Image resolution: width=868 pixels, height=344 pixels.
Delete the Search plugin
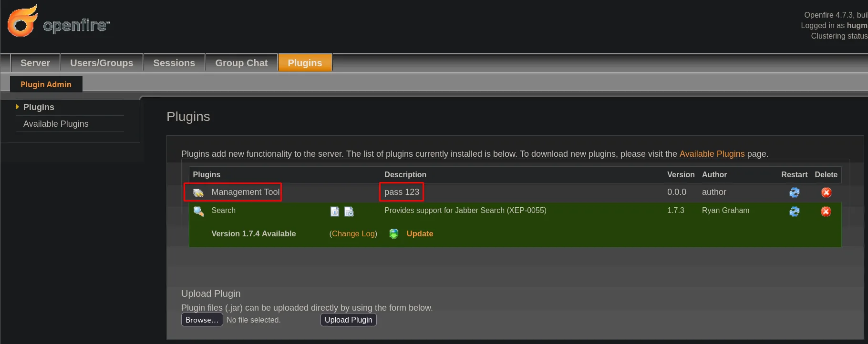[826, 211]
